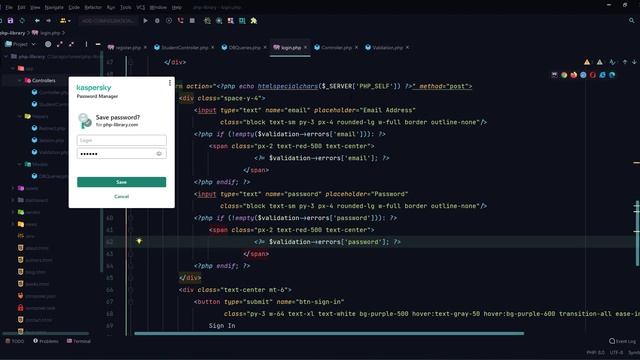
Task: Collapse the php-library root tree node
Action: pos(6,56)
